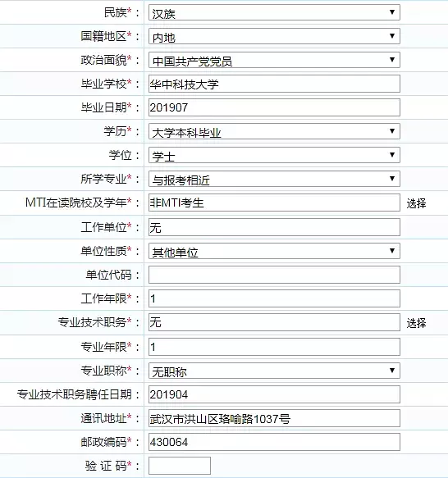Open the 政治面貌 dropdown list

[x=274, y=60]
